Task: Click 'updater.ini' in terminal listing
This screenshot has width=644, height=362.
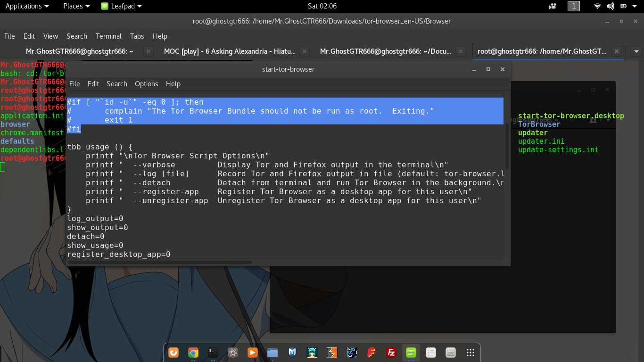Action: click(541, 141)
